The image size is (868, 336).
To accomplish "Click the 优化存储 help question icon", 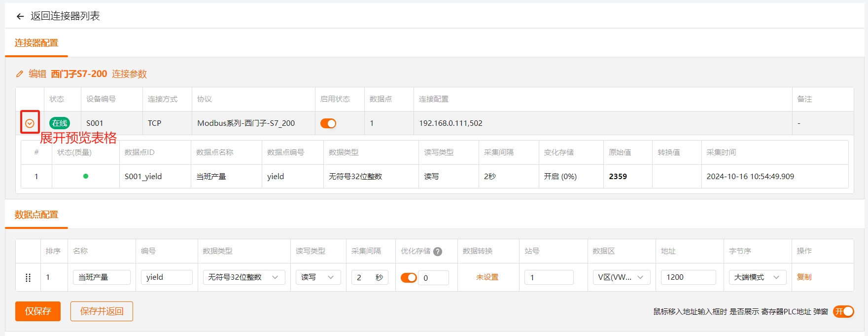I will pyautogui.click(x=437, y=252).
